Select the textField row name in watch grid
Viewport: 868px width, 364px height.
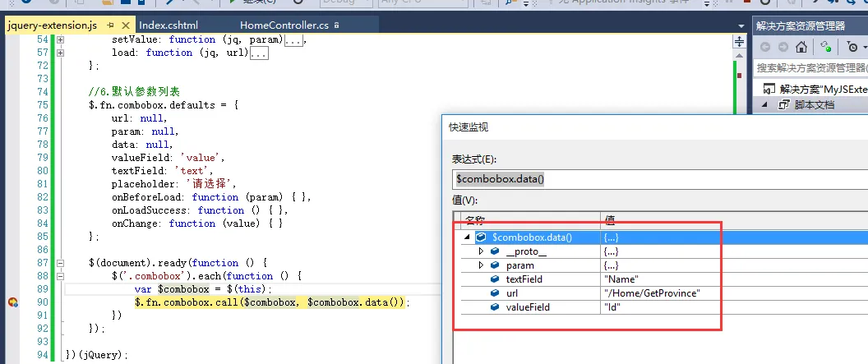point(524,279)
